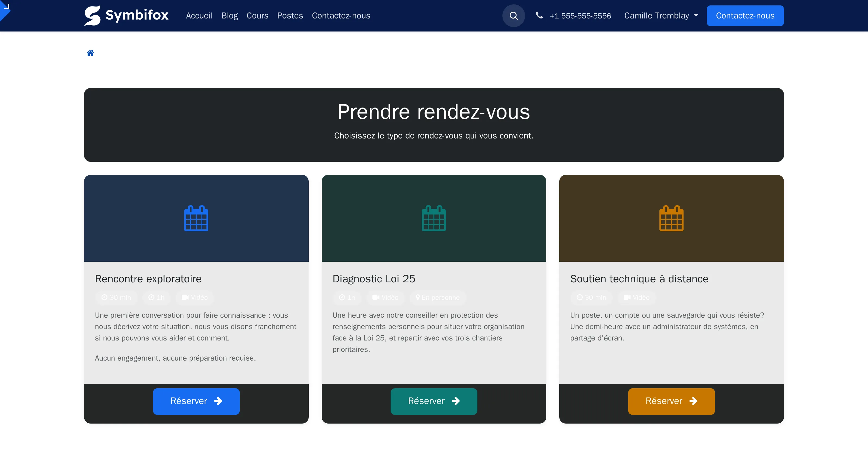The width and height of the screenshot is (868, 467).
Task: Click Vidéo badge under Diagnostic Loi 25
Action: 385,297
